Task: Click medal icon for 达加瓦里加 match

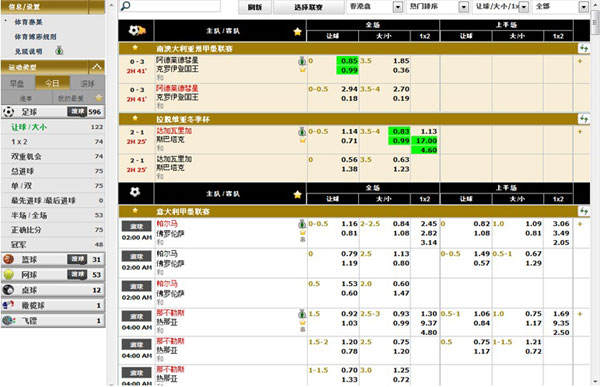Action: (x=302, y=132)
